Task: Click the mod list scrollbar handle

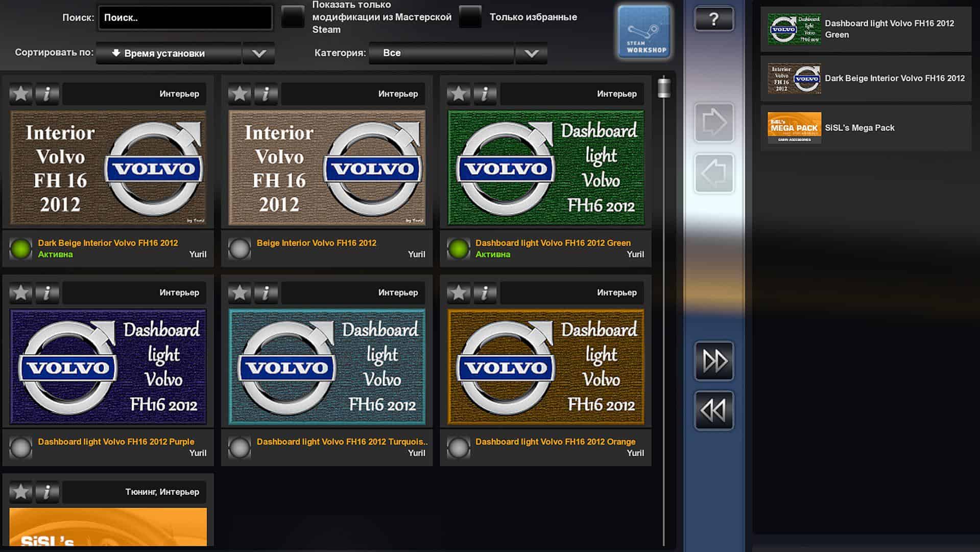Action: (664, 88)
